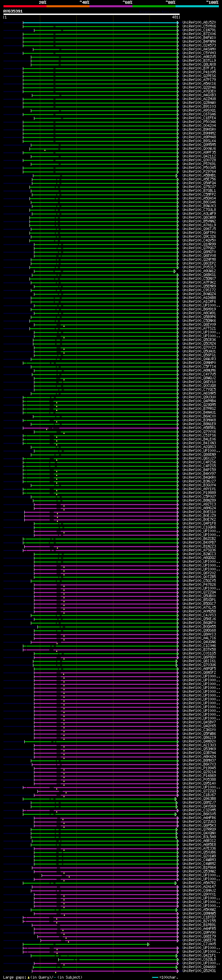Select hit UniRef100_P47826
Screen dimensions: 222x980
(199, 584)
